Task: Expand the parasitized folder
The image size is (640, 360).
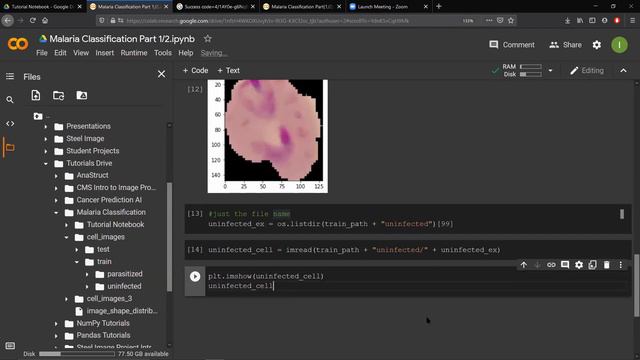Action: (87, 274)
